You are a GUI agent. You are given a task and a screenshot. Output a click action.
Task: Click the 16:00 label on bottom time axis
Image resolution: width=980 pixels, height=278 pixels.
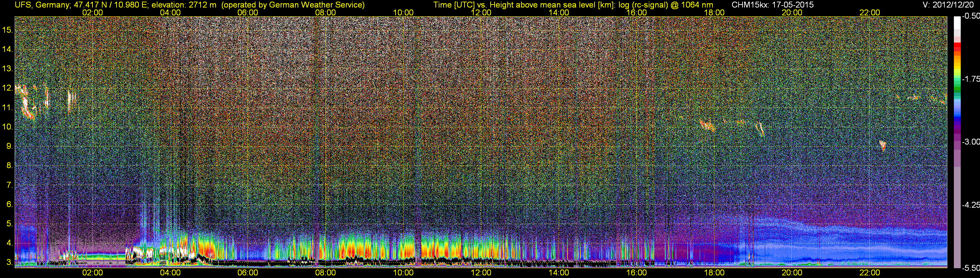point(636,273)
